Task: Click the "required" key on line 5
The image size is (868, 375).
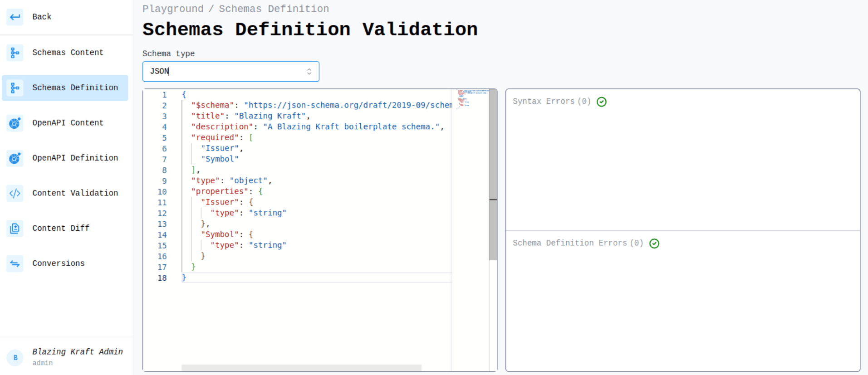Action: click(215, 137)
